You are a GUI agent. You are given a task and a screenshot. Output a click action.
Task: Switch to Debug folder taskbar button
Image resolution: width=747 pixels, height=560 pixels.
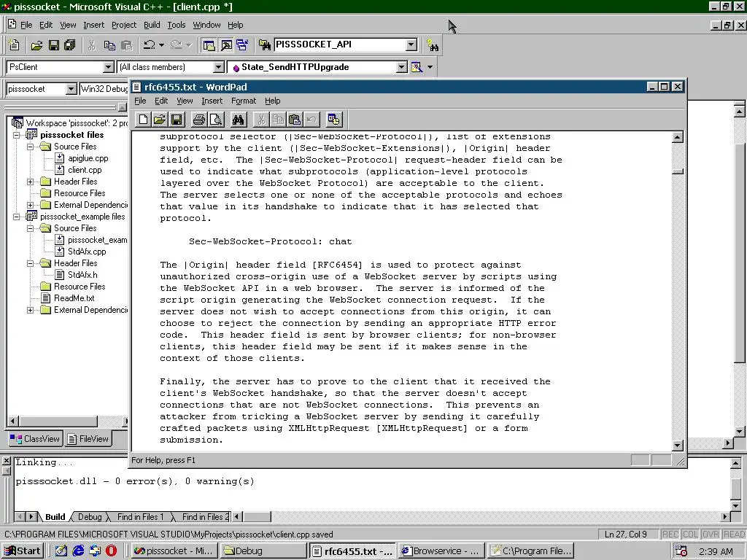tap(263, 551)
